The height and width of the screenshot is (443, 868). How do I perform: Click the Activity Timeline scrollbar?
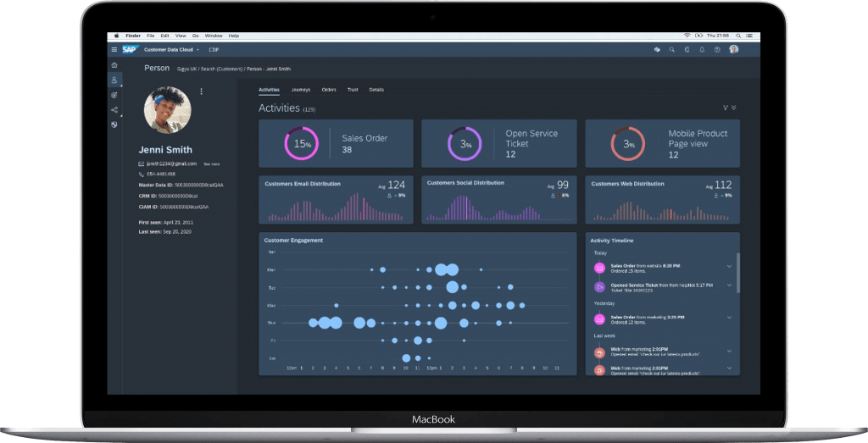pos(738,271)
